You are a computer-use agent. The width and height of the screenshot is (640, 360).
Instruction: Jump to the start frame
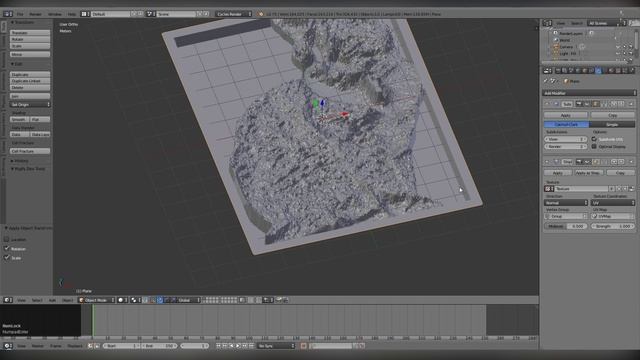pos(218,346)
